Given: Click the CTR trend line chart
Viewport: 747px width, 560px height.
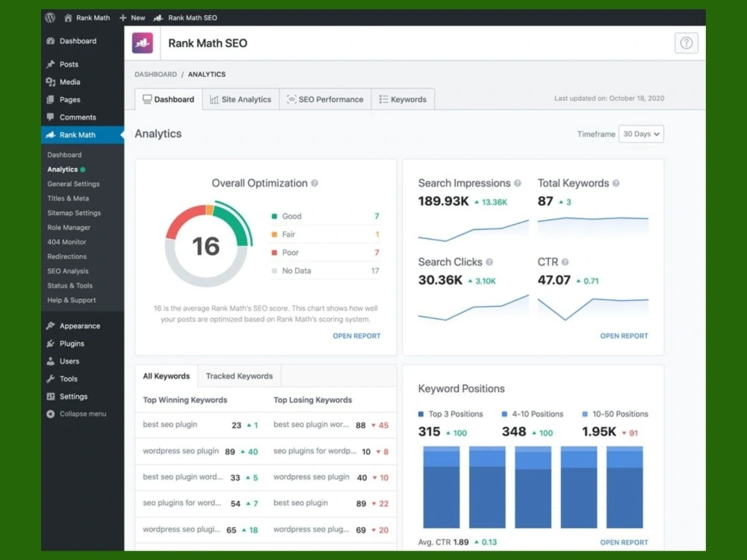Looking at the screenshot, I should 592,310.
